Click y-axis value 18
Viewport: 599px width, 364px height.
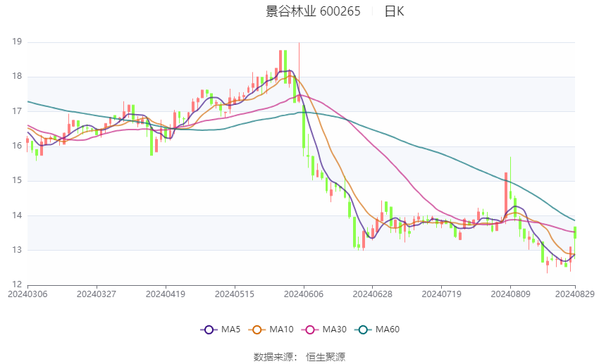pyautogui.click(x=17, y=76)
